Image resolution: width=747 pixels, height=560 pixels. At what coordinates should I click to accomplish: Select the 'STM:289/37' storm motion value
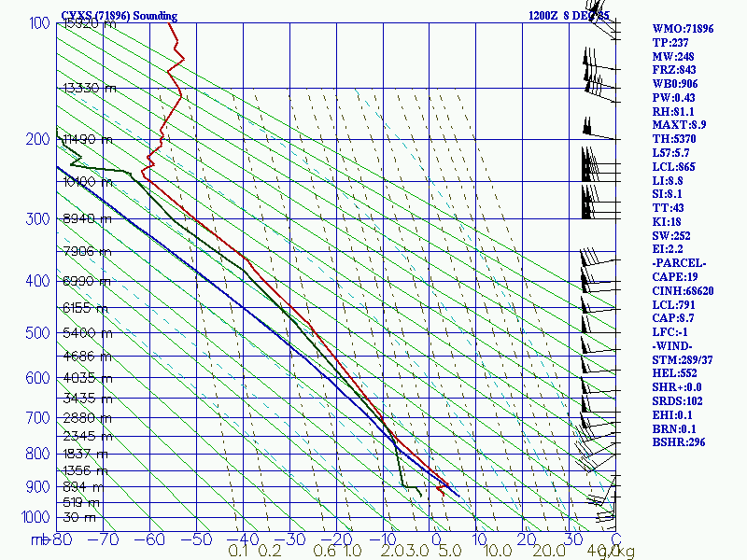pos(683,360)
